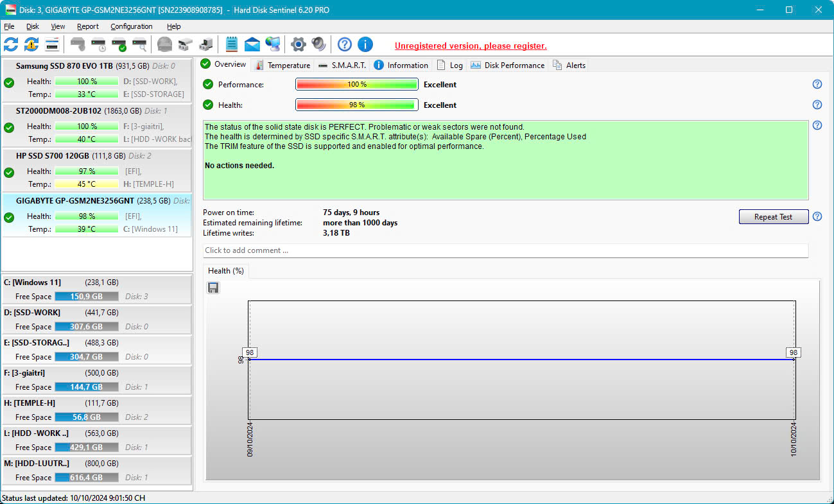Click the blue notepad report icon
Image resolution: width=834 pixels, height=504 pixels.
(x=232, y=44)
